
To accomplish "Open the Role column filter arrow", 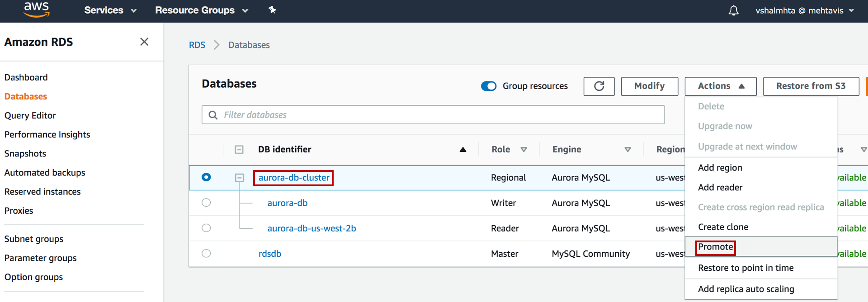I will click(524, 150).
